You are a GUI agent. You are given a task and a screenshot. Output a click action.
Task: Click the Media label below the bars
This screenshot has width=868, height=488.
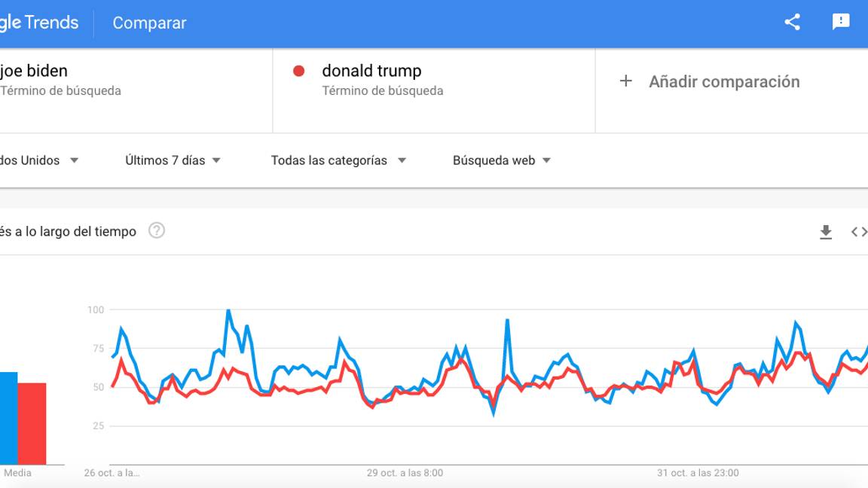[17, 473]
